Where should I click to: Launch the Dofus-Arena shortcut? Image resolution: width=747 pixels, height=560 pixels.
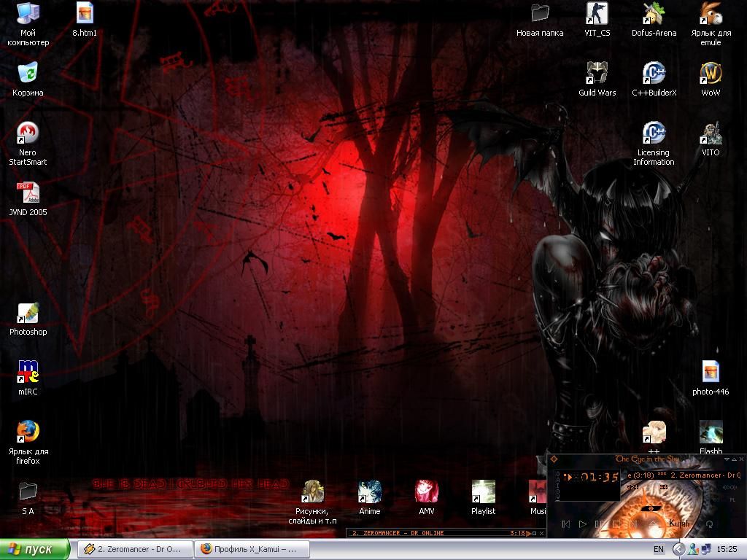click(x=654, y=20)
